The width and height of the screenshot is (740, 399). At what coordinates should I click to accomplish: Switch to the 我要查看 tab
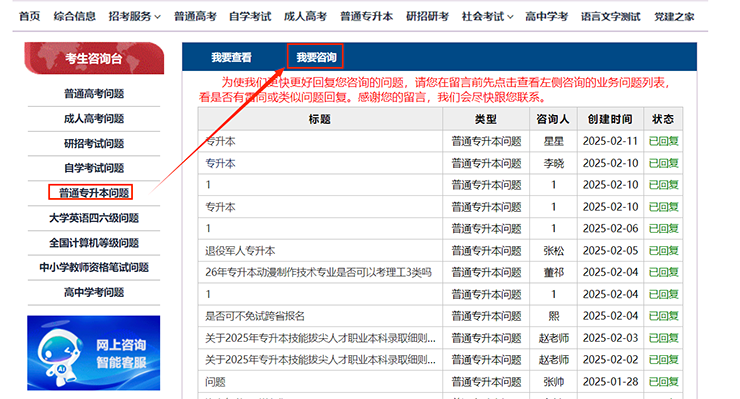pos(231,58)
